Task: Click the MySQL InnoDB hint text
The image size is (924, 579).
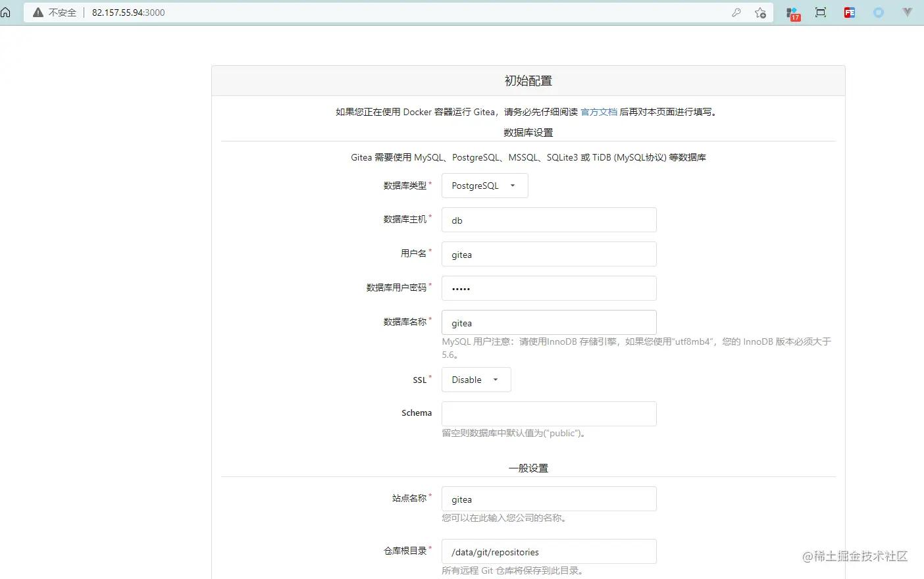Action: pos(636,348)
